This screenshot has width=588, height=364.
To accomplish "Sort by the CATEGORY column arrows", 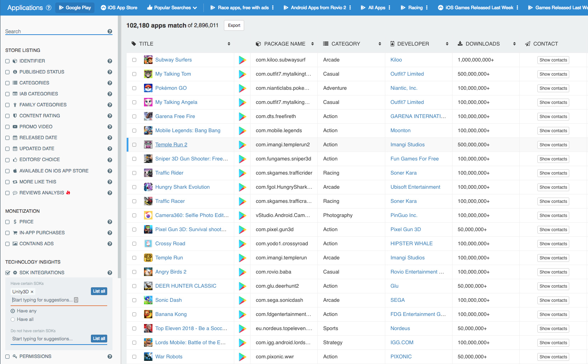I will tap(380, 44).
